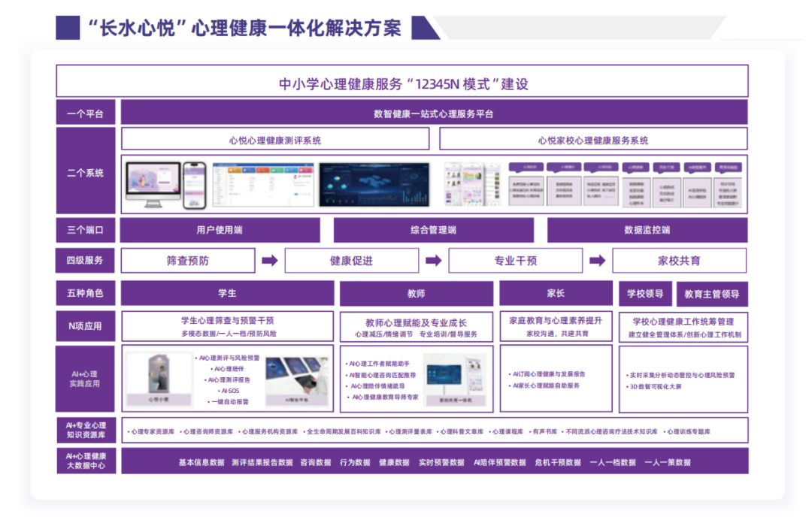Open the mobile app screenshots thumbnail

472,184
